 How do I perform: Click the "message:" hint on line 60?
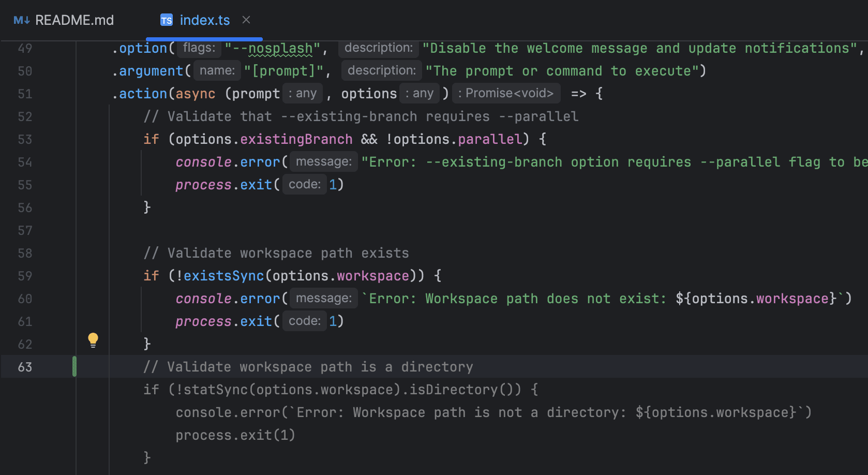[323, 298]
